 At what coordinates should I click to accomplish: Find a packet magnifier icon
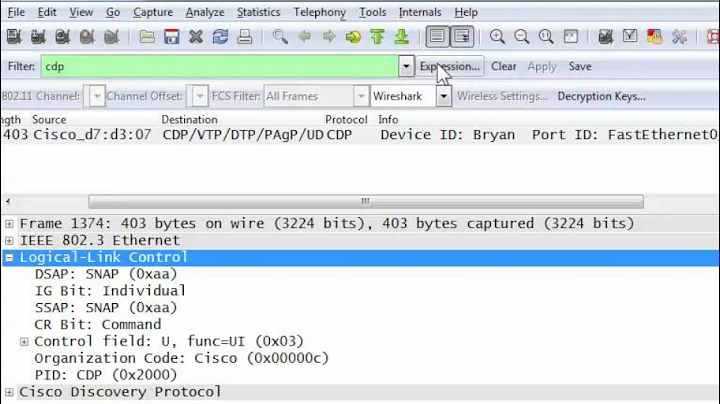pyautogui.click(x=280, y=36)
